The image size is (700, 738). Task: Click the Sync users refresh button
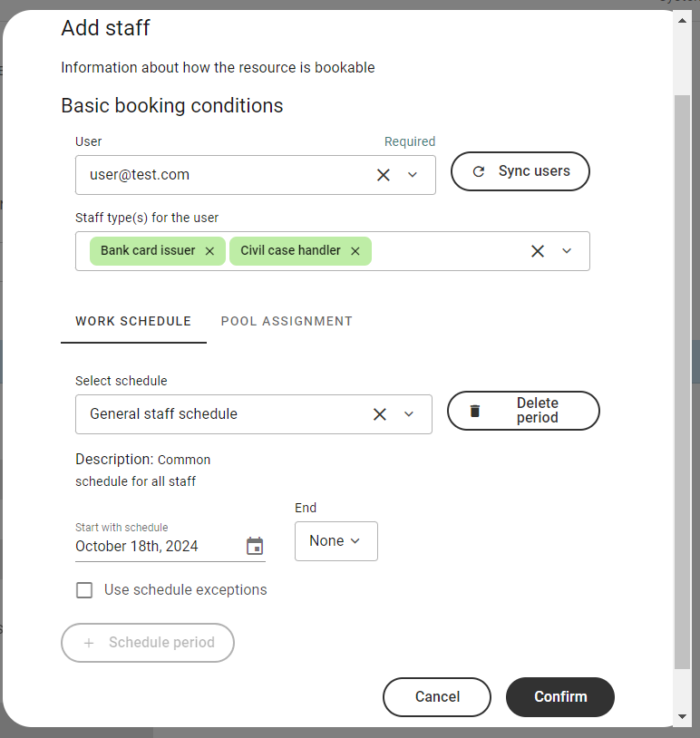(520, 171)
